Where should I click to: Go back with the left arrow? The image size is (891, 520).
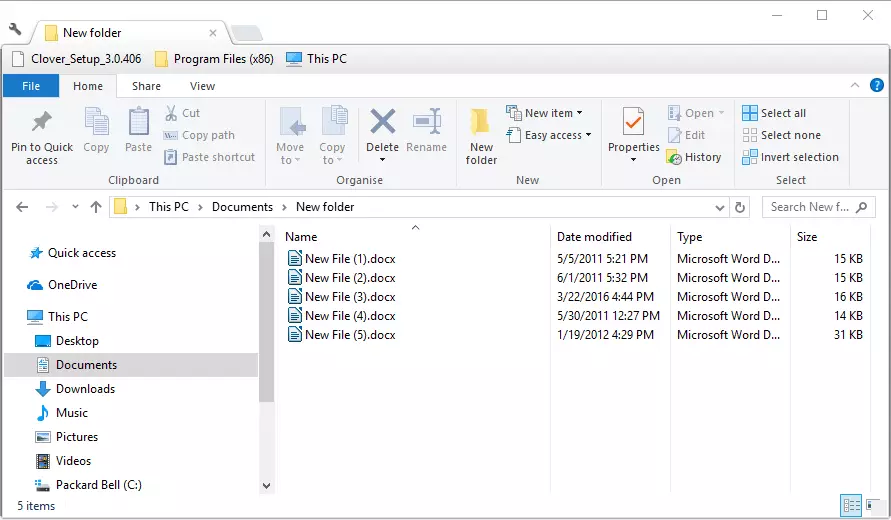pos(22,207)
